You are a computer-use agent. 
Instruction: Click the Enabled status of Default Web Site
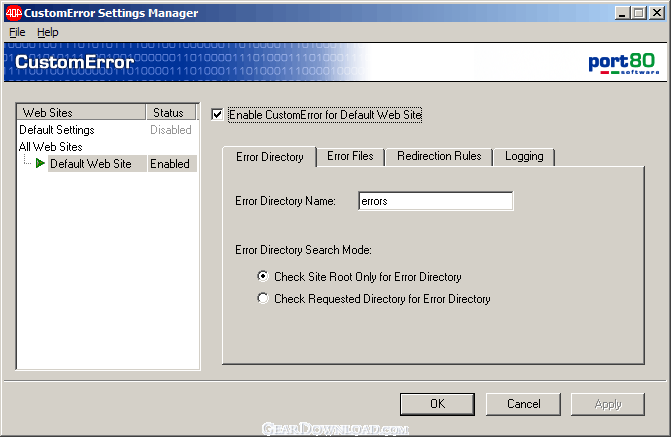(x=170, y=164)
